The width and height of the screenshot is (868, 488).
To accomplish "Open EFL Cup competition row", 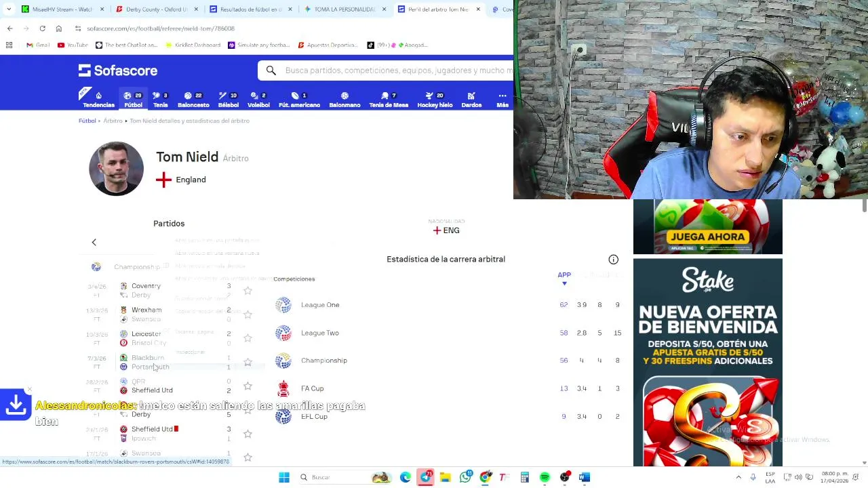I will [x=448, y=416].
